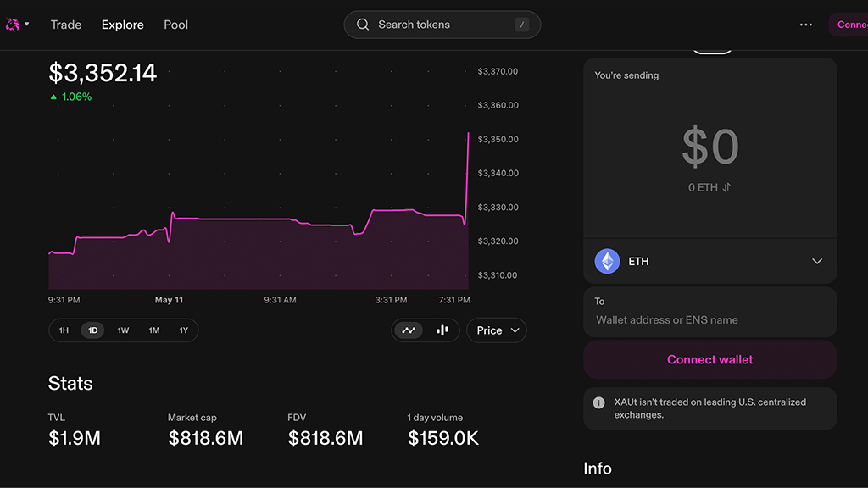This screenshot has height=488, width=868.
Task: Expand the menu arrow beside Uniswap logo
Action: [27, 25]
